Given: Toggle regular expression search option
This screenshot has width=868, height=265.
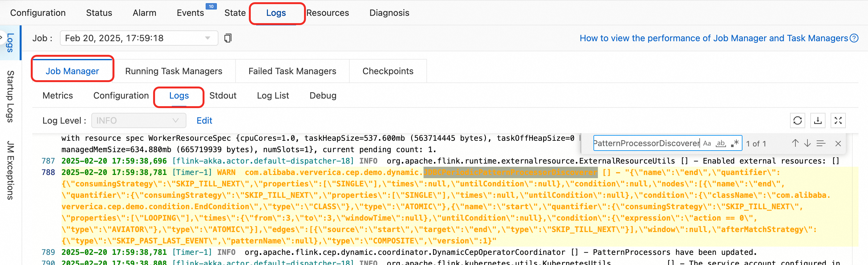Looking at the screenshot, I should pyautogui.click(x=735, y=144).
